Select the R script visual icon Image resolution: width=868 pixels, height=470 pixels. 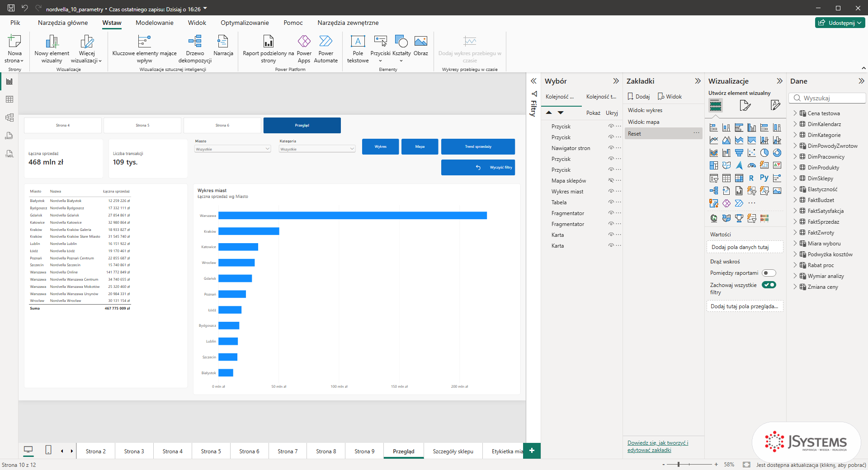(x=751, y=178)
